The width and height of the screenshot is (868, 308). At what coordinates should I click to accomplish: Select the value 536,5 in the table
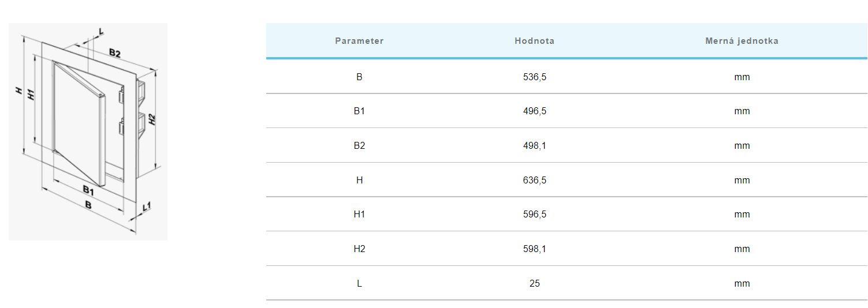click(534, 77)
